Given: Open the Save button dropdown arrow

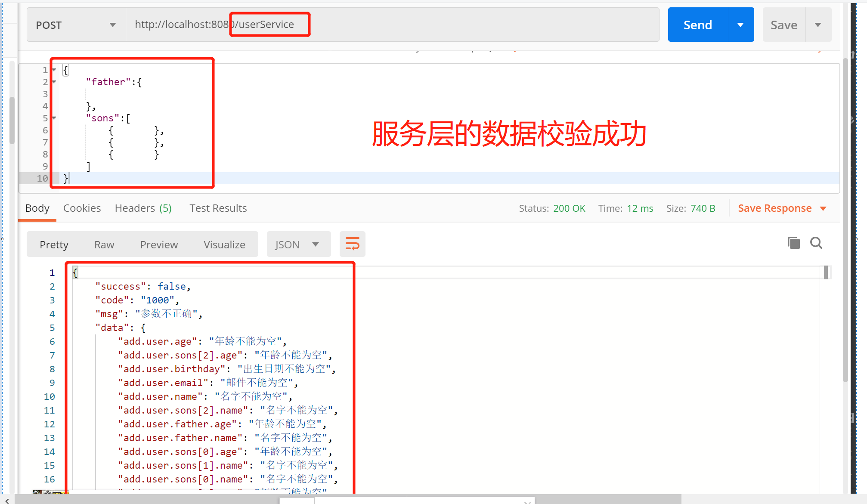Looking at the screenshot, I should coord(818,25).
